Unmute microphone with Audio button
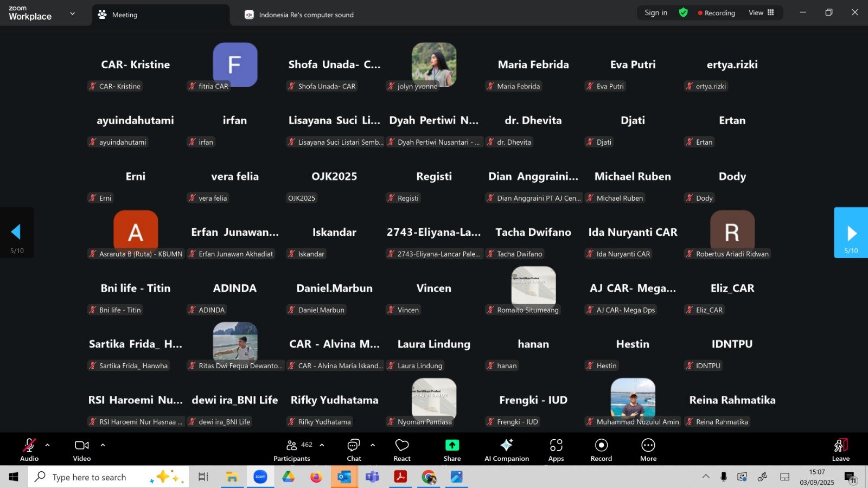Viewport: 868px width, 488px height. click(29, 450)
